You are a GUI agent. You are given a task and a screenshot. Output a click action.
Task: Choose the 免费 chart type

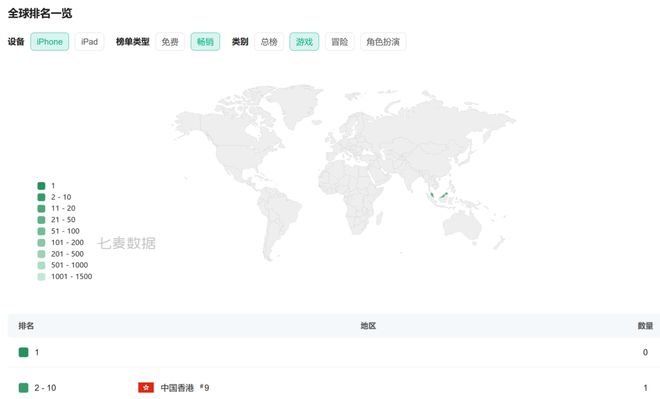[170, 42]
